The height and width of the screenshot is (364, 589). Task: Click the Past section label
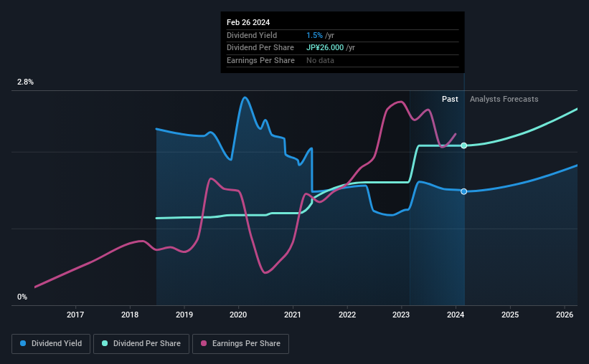pyautogui.click(x=450, y=99)
